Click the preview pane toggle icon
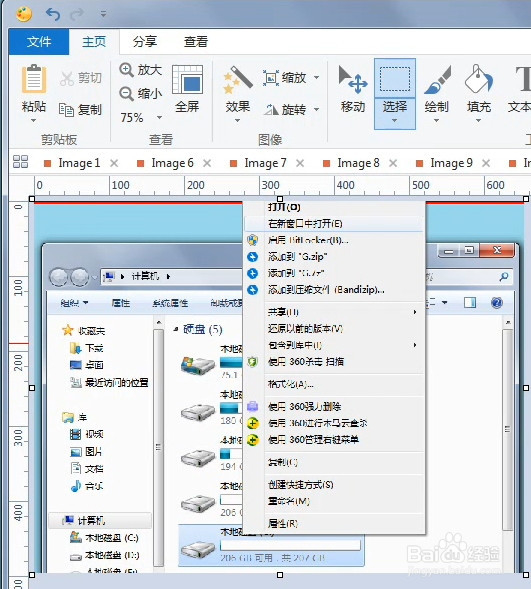This screenshot has width=531, height=589. [470, 302]
